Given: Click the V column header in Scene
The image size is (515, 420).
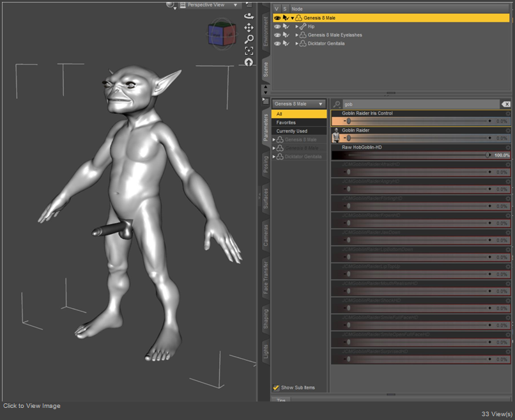Looking at the screenshot, I should pos(277,9).
